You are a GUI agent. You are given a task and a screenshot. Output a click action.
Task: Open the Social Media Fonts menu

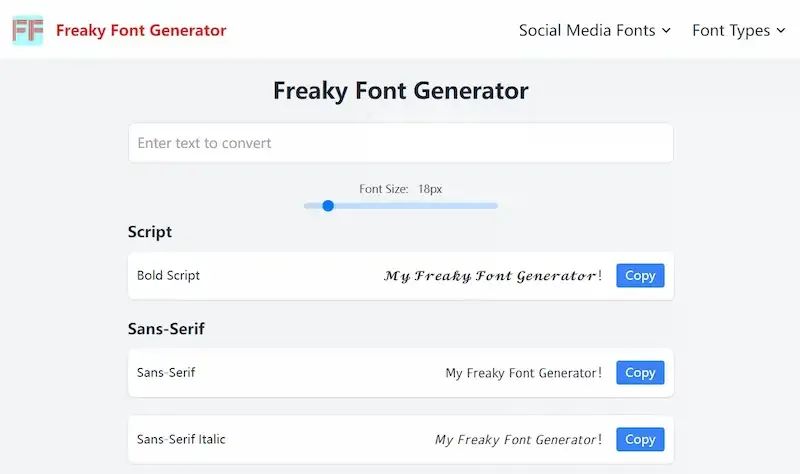pos(594,31)
